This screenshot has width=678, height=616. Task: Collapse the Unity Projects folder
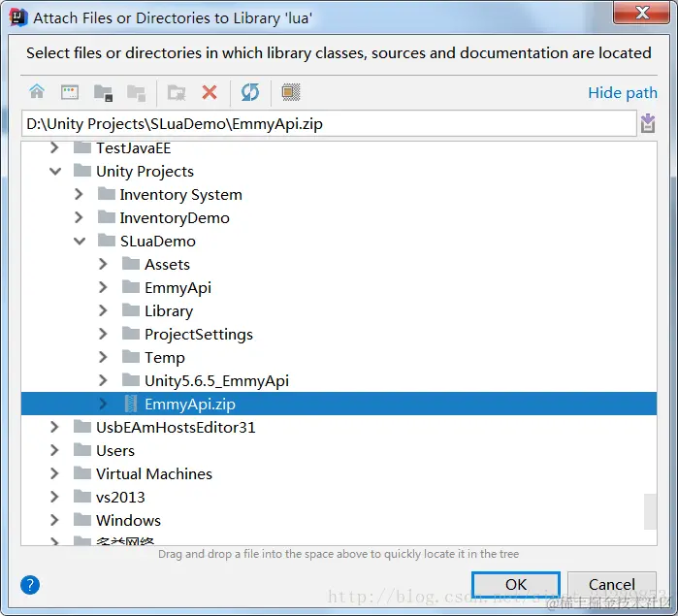pyautogui.click(x=55, y=172)
